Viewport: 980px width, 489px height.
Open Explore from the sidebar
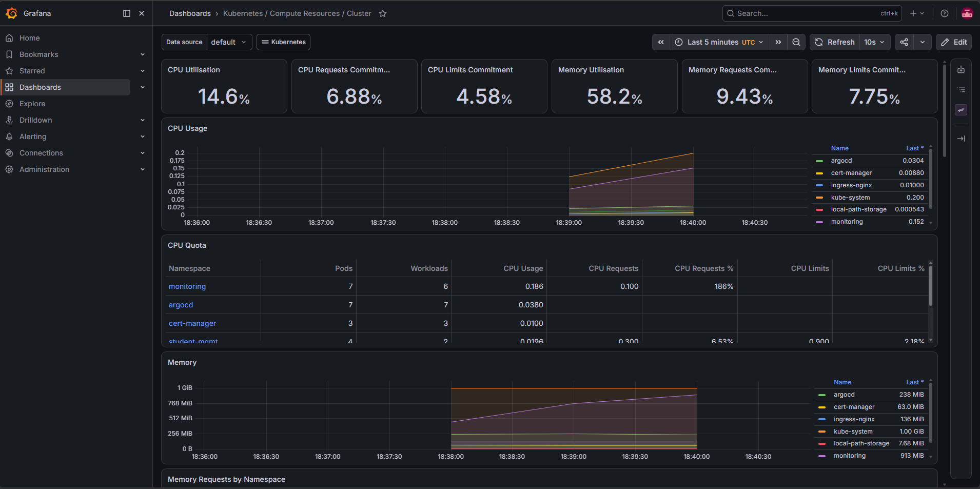(32, 104)
